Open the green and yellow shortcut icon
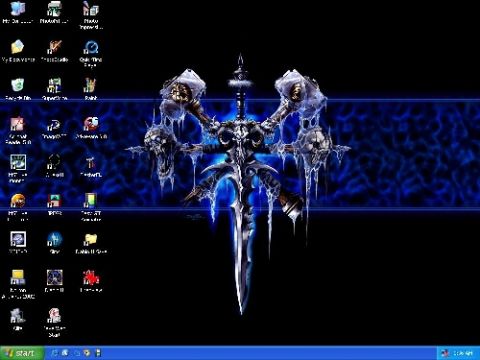480x360 pixels. [90, 201]
